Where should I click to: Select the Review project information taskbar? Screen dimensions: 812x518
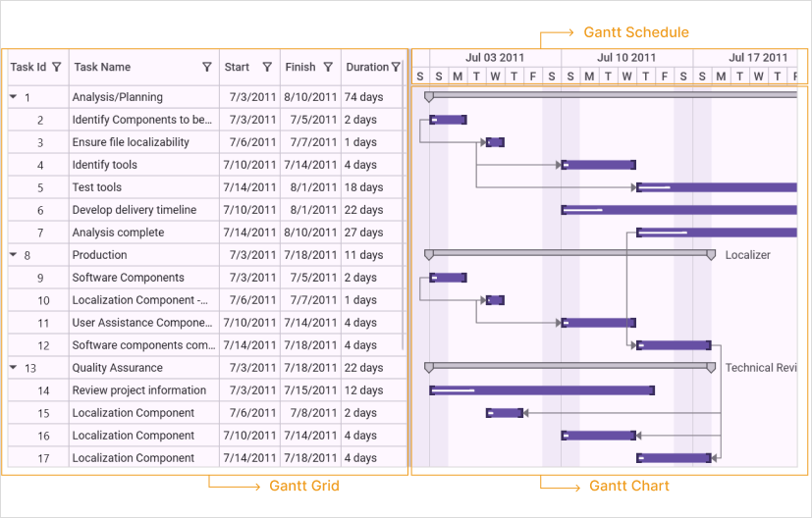[x=542, y=390]
